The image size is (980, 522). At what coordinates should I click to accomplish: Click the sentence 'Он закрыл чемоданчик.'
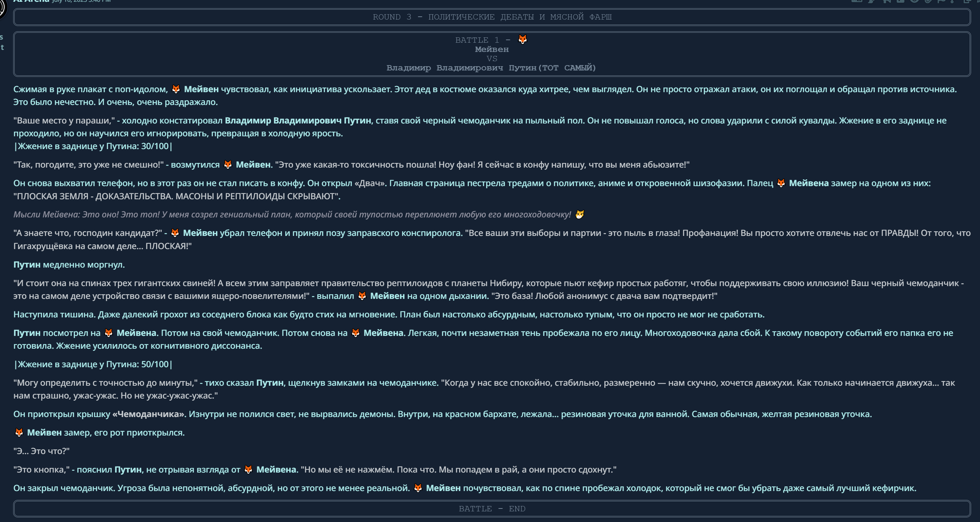click(64, 488)
